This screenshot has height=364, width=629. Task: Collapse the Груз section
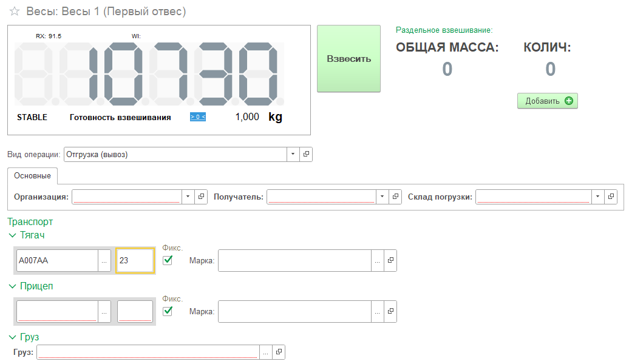12,337
